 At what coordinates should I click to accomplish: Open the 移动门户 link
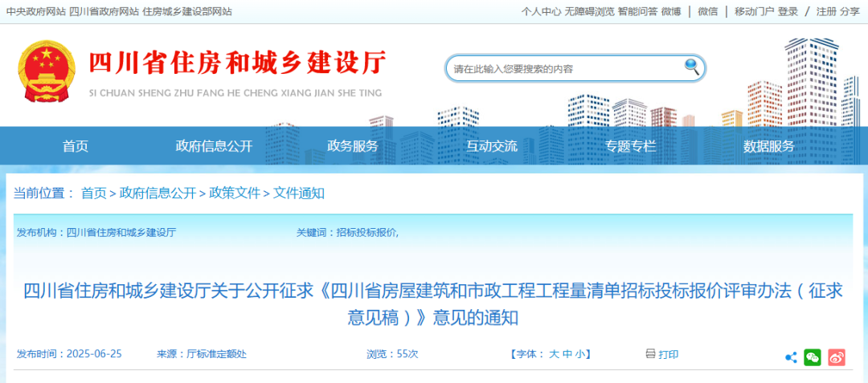point(755,11)
